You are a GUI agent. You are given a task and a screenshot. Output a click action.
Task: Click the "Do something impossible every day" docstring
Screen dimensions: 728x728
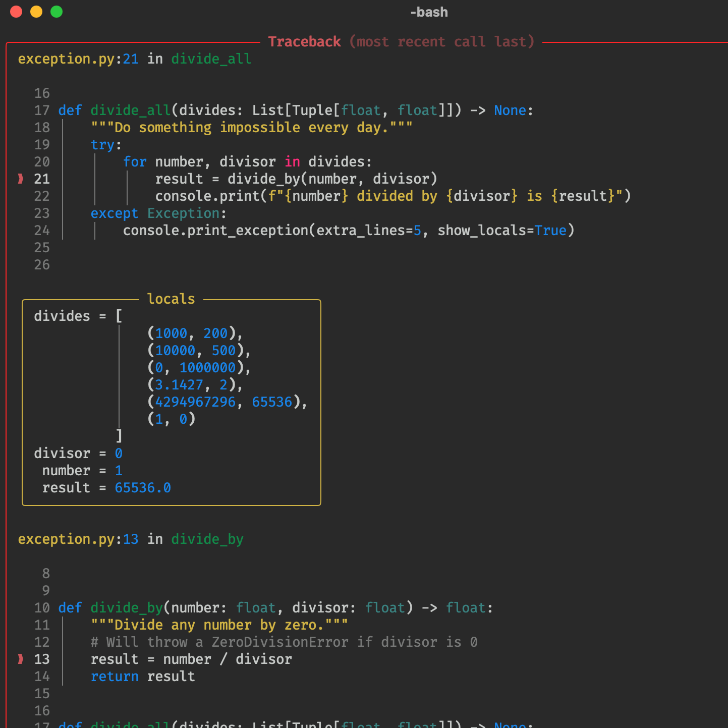251,128
